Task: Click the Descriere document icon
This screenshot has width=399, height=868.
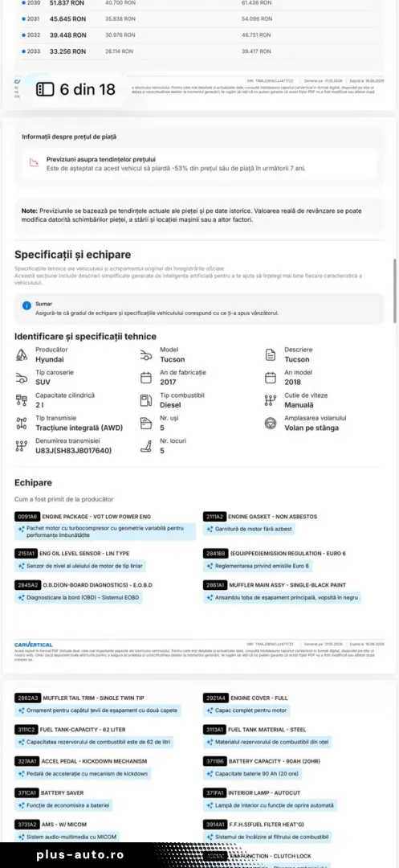Action: (x=271, y=355)
